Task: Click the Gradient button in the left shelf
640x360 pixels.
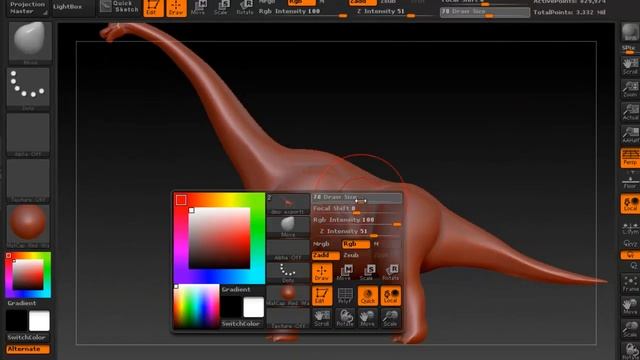Action: tap(22, 303)
